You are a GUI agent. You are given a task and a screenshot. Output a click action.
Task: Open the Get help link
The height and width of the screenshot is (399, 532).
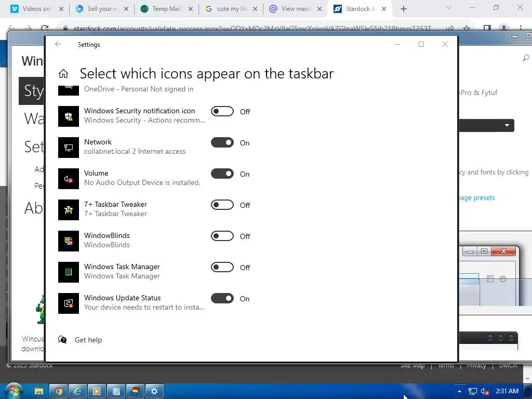(x=88, y=340)
